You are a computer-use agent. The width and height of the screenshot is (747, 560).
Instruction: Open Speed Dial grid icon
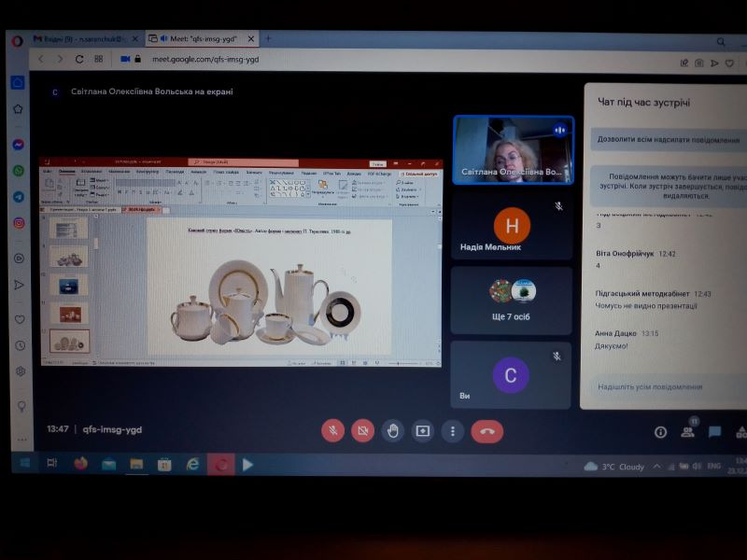click(99, 59)
